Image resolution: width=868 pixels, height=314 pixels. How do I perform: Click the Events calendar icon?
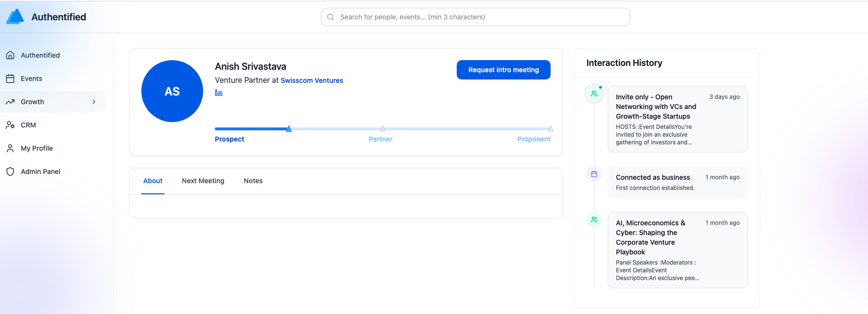10,78
